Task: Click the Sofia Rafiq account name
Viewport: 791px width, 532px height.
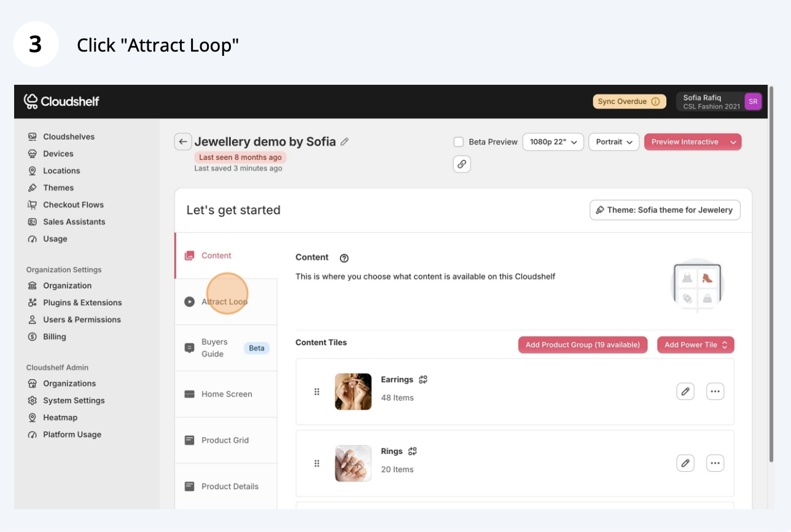Action: [702, 98]
